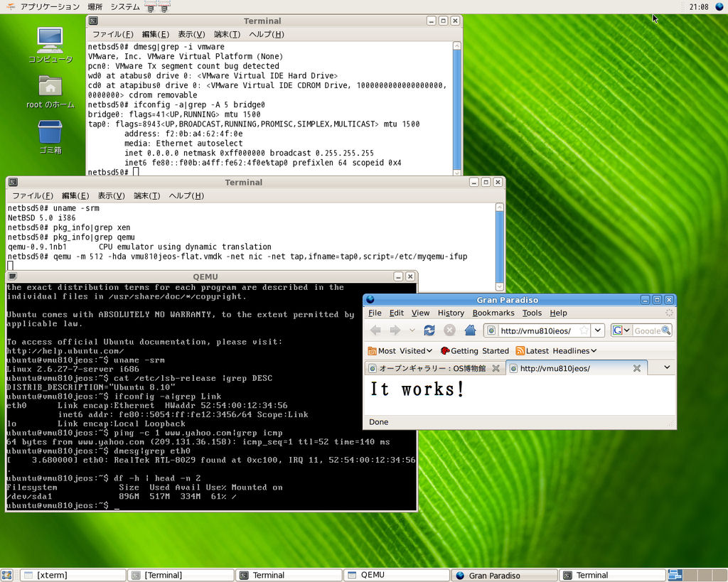Click the Most Visited folder bookmark
Image resolution: width=728 pixels, height=582 pixels.
[400, 351]
